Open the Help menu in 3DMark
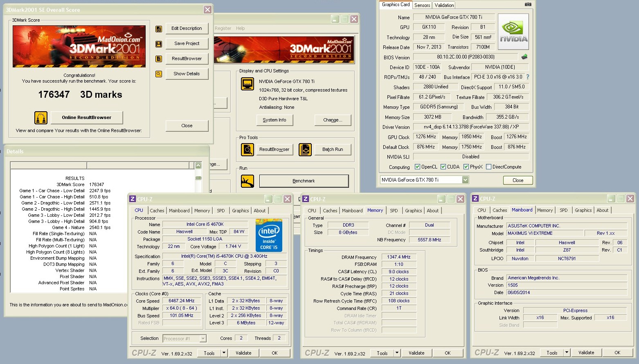The image size is (639, 364). [x=241, y=29]
